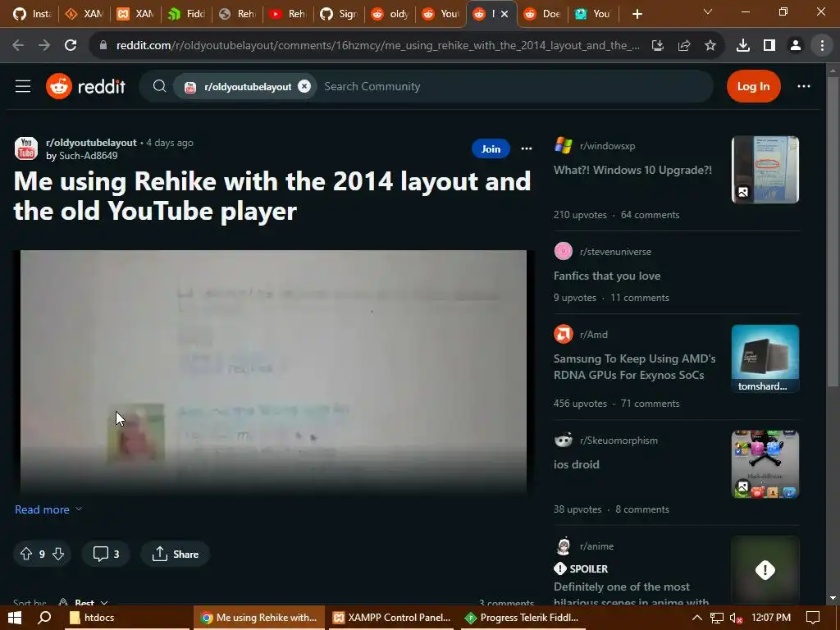Open the Sort by Best dropdown
The width and height of the screenshot is (840, 630).
coord(84,603)
